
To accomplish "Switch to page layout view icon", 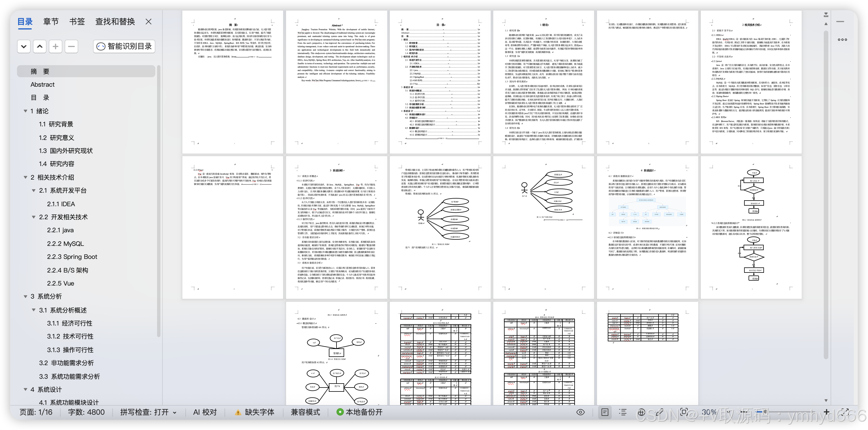I will click(605, 412).
